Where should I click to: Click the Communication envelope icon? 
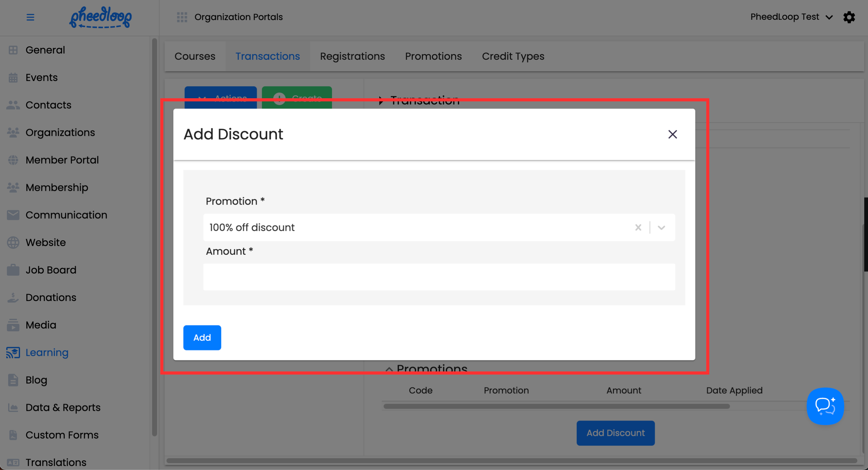point(13,215)
